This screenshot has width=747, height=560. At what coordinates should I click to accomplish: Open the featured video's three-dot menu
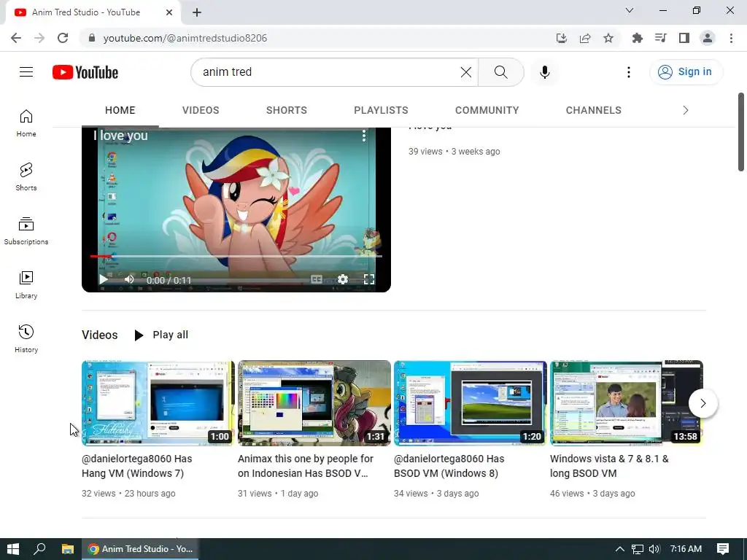[364, 136]
